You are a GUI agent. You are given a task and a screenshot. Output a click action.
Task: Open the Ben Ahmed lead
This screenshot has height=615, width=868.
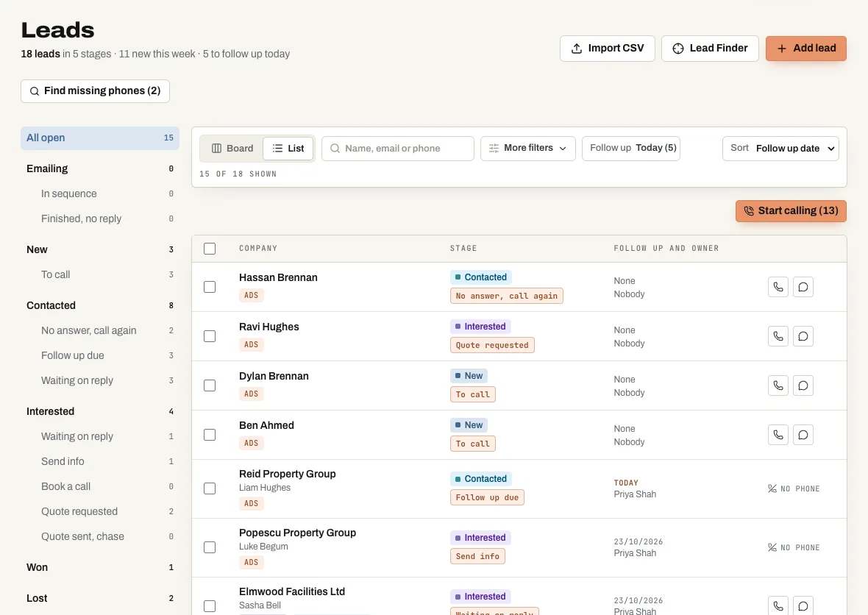tap(266, 425)
